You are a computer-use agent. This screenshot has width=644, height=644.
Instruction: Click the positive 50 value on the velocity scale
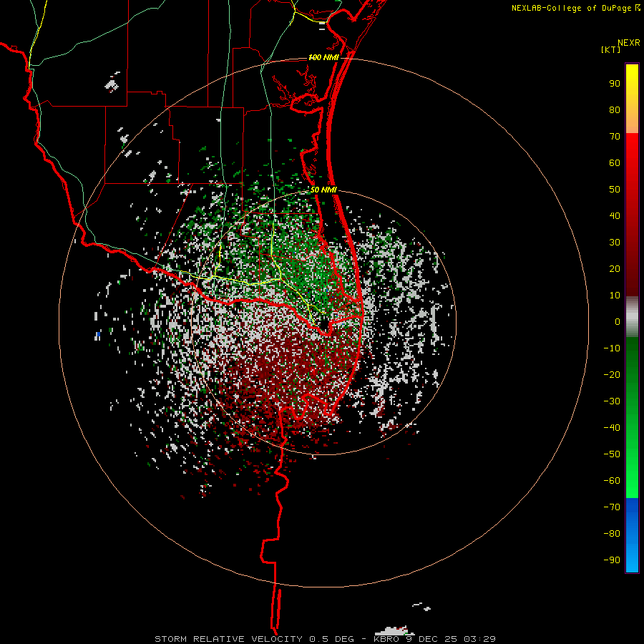pyautogui.click(x=615, y=190)
